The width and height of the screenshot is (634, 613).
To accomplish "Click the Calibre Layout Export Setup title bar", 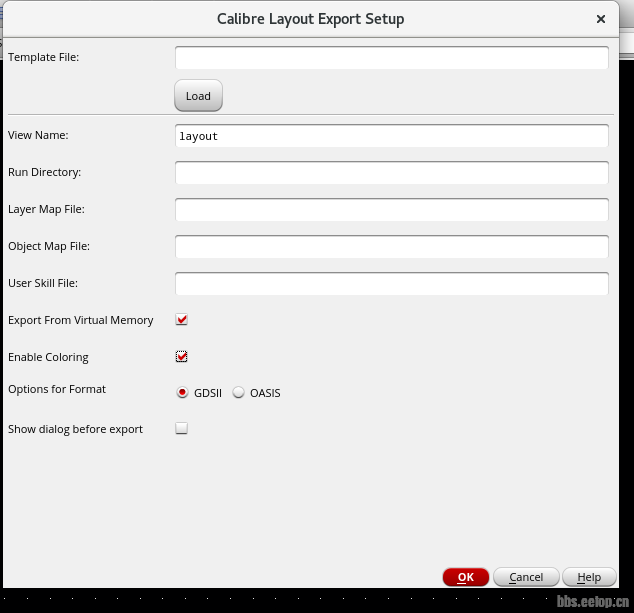I will pos(311,19).
